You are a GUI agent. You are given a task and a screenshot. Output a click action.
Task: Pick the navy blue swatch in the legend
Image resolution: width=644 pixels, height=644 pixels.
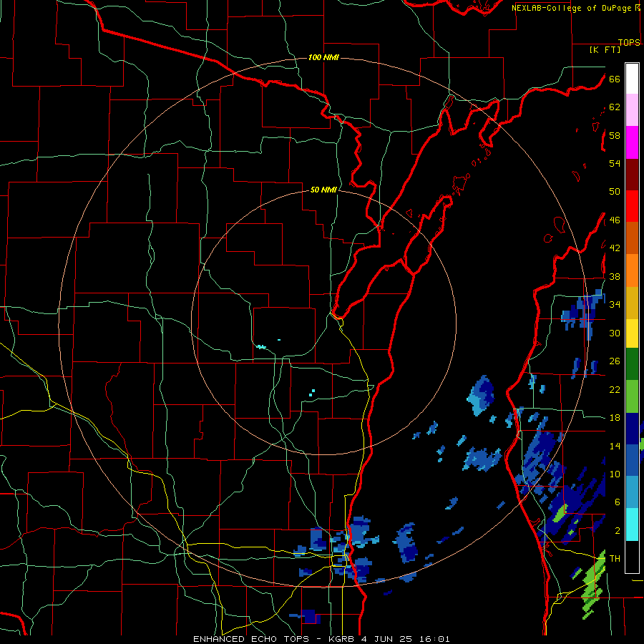632,429
